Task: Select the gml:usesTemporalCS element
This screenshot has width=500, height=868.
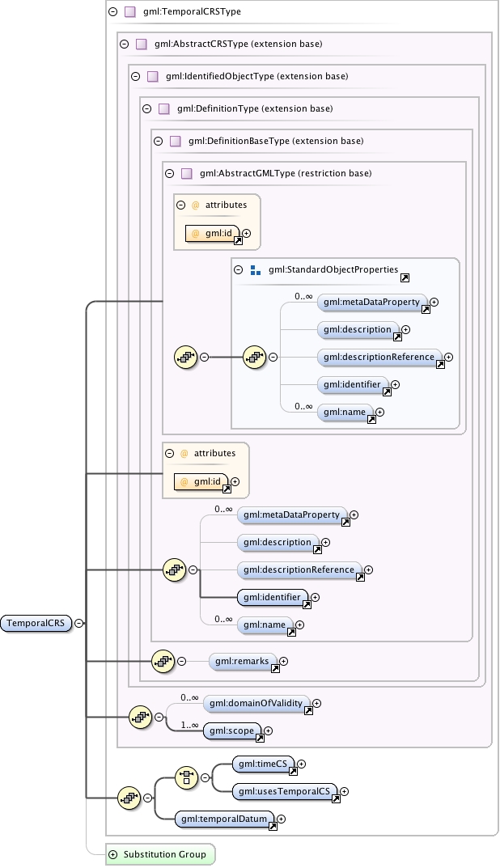Action: [284, 792]
